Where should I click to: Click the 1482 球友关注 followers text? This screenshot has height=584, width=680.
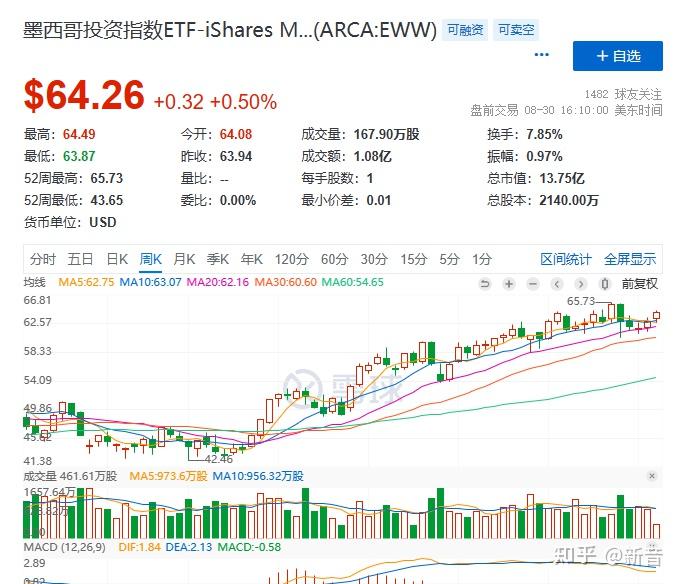(x=623, y=94)
